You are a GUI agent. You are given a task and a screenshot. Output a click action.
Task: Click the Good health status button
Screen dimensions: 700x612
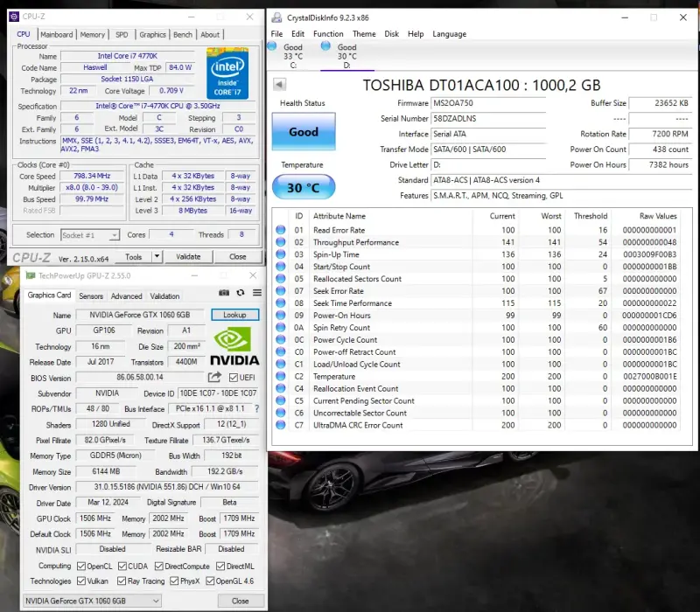coord(304,132)
